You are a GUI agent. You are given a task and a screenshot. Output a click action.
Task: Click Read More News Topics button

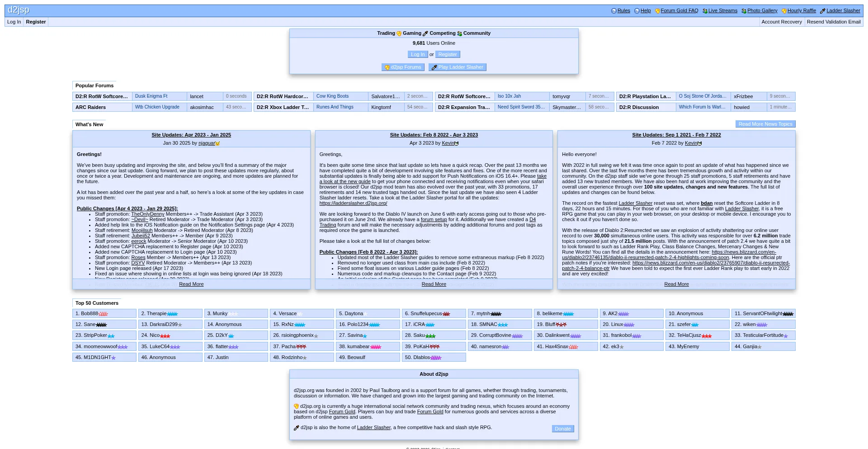click(x=765, y=124)
